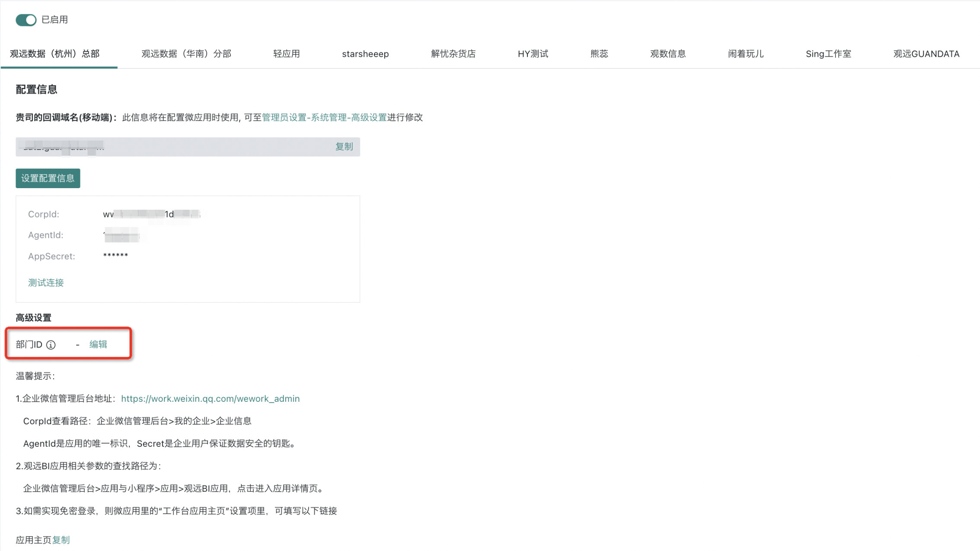Copy the 应用主页 link via 复制
The image size is (980, 551).
[x=61, y=540]
